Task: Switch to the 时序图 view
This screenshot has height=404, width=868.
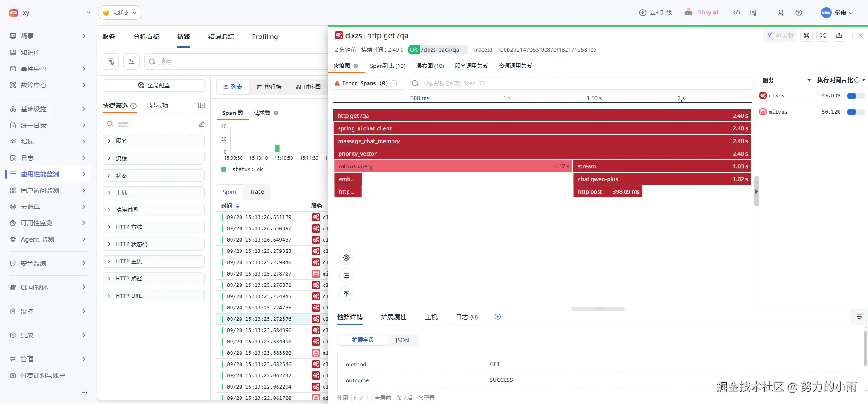Action: coord(308,86)
